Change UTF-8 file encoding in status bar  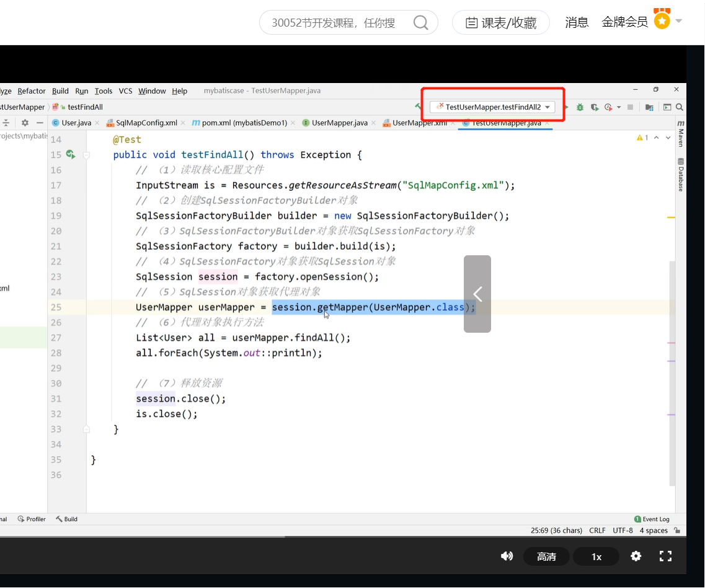pyautogui.click(x=623, y=530)
